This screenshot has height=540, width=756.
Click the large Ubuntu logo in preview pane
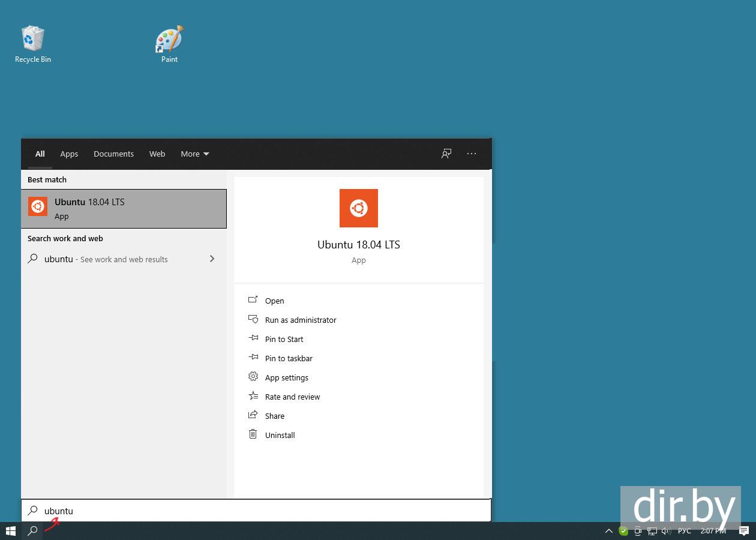(358, 208)
